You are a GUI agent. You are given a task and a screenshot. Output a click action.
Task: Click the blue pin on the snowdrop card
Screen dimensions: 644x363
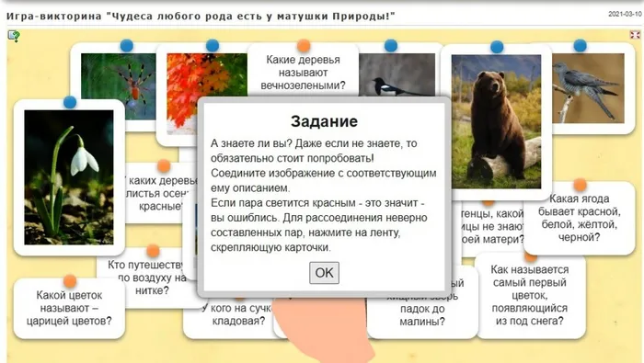[70, 102]
